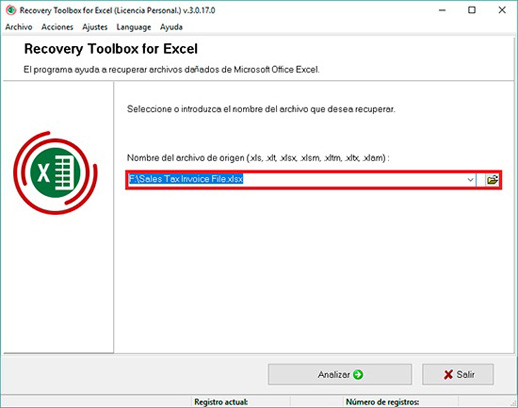Screen dimensions: 518x408
Task: Click the Recovery Toolbox app icon in title bar
Action: 11,10
